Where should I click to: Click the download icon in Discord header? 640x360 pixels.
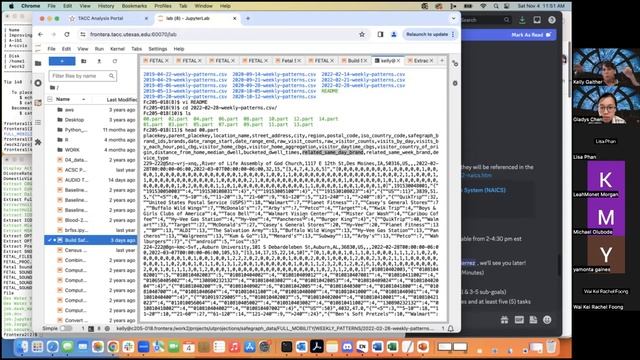tap(522, 20)
